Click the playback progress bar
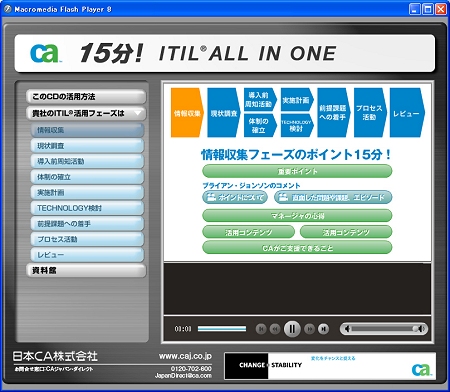450x392 pixels. pos(222,329)
